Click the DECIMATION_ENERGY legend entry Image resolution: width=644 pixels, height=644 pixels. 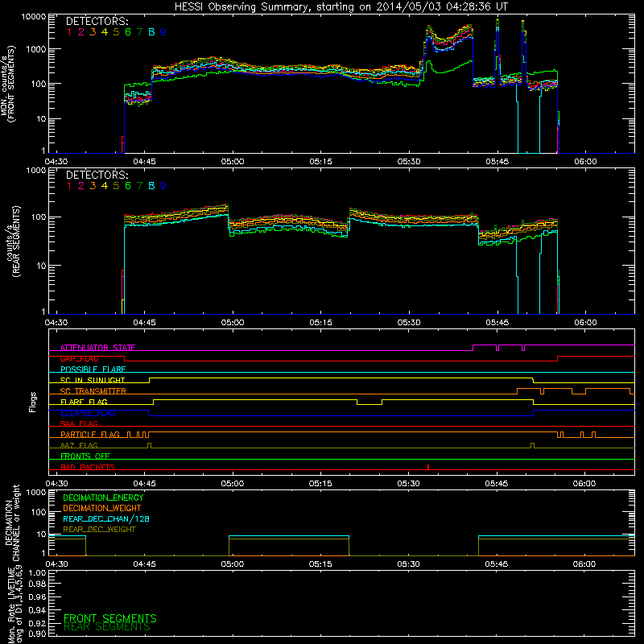coord(103,497)
